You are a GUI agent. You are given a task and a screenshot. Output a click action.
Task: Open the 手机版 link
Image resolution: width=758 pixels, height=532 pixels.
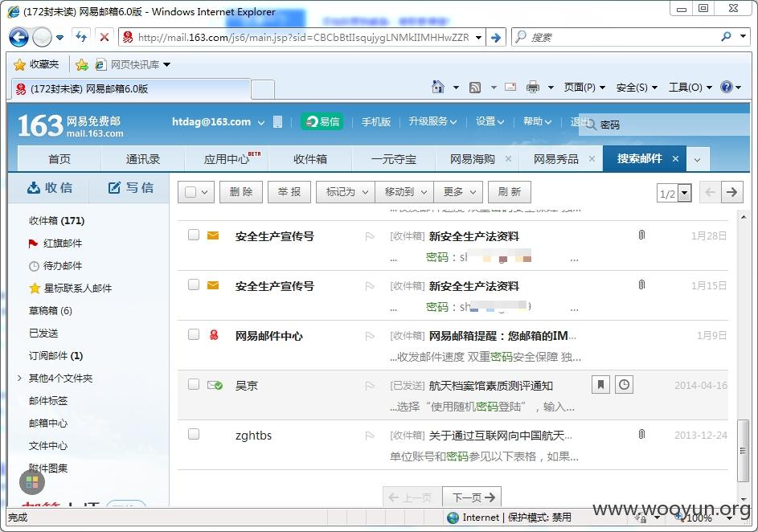pos(376,122)
